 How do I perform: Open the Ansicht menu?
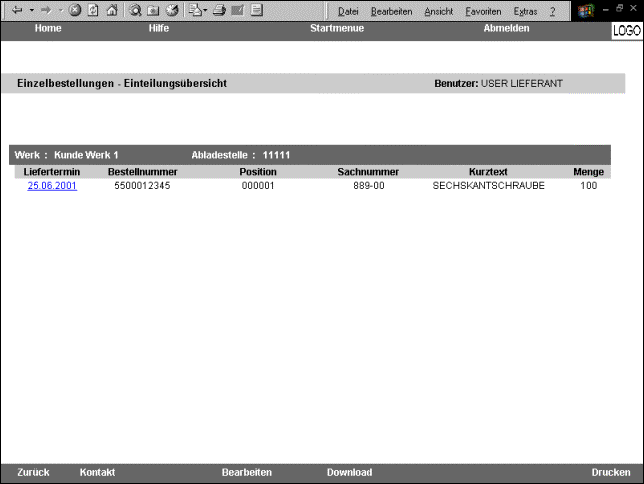pos(438,12)
